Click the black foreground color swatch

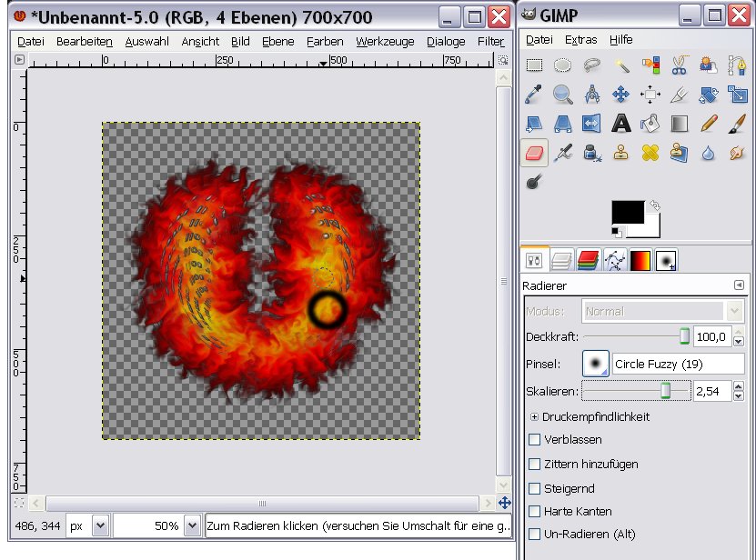coord(628,212)
